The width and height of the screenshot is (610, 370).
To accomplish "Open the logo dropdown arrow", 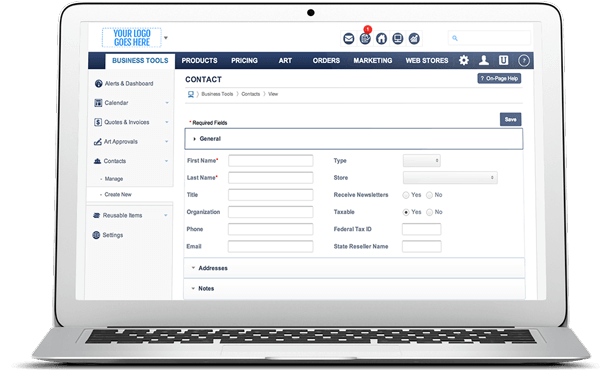I will pyautogui.click(x=166, y=38).
